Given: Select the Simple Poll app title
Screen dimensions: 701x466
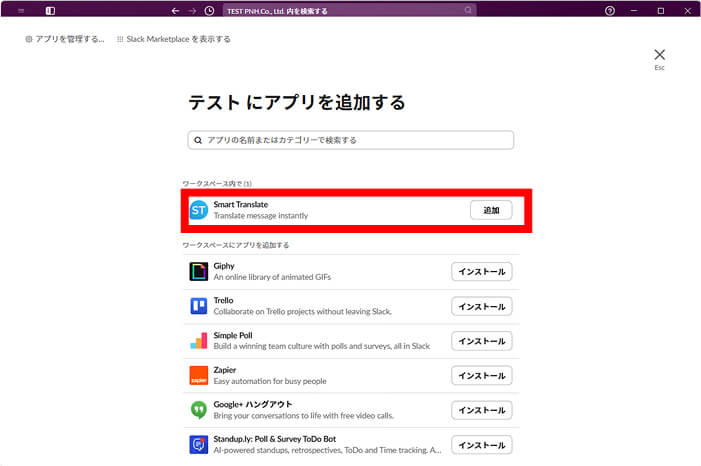Looking at the screenshot, I should (x=232, y=335).
